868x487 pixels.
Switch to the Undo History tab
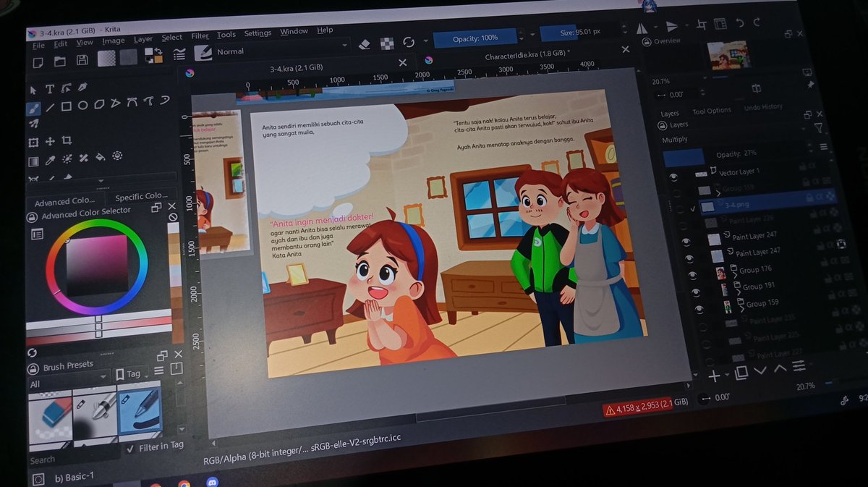pos(763,107)
